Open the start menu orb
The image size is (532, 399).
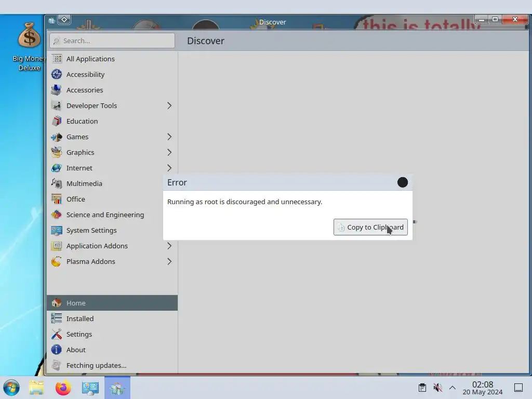pyautogui.click(x=11, y=388)
